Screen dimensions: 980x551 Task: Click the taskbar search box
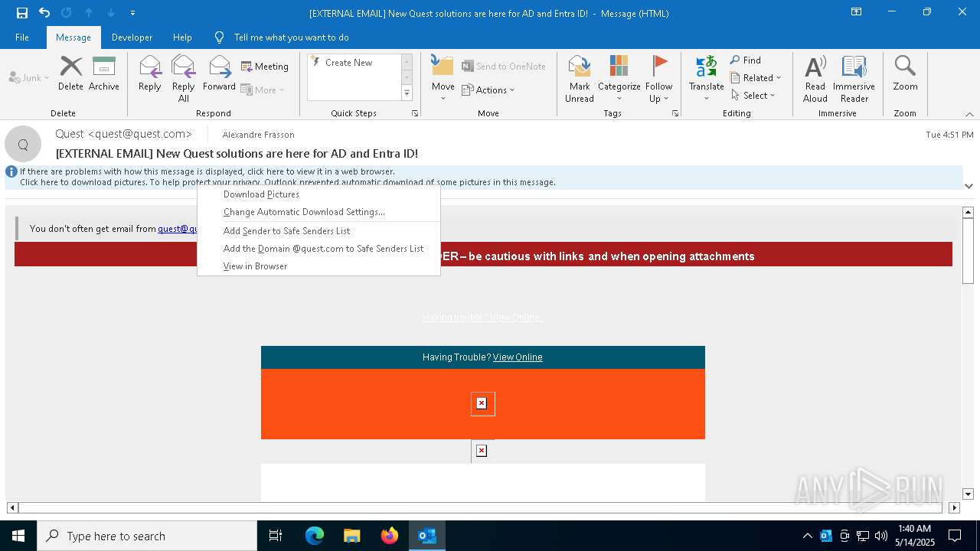[x=147, y=536]
